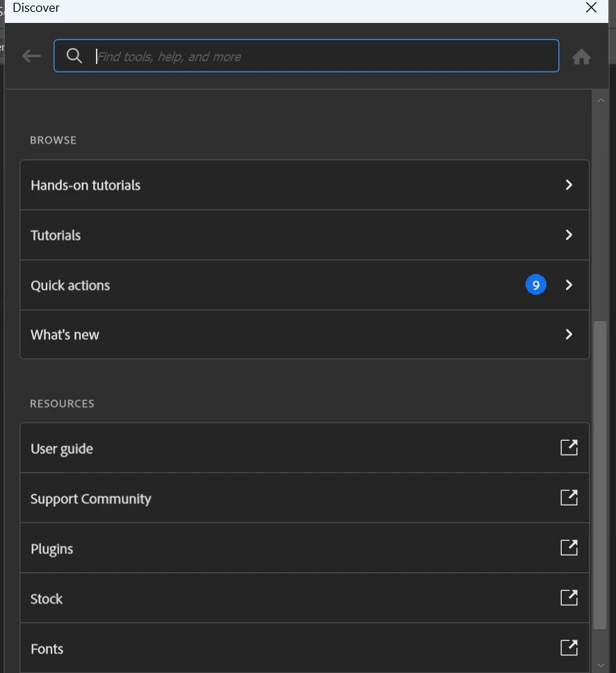This screenshot has height=673, width=616.
Task: Open the User guide link
Action: click(62, 448)
